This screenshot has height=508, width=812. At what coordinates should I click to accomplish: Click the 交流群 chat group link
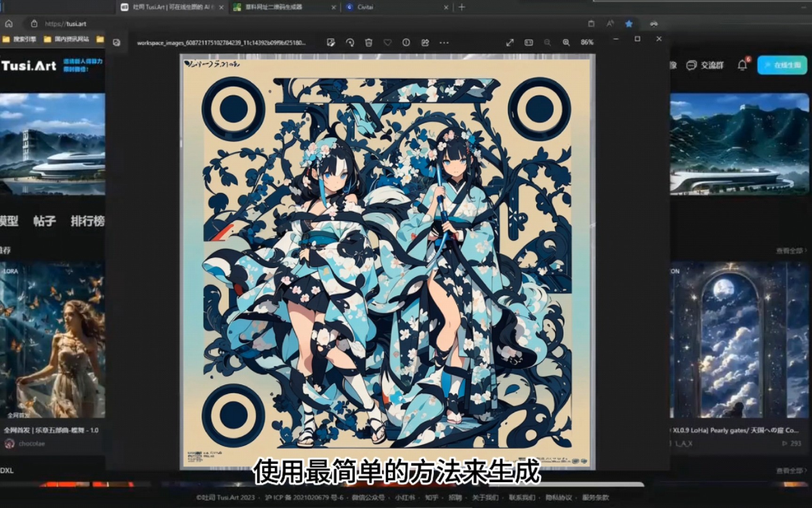point(705,65)
